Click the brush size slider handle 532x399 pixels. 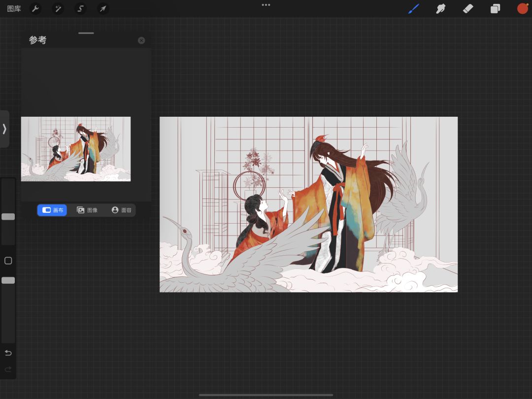click(8, 217)
